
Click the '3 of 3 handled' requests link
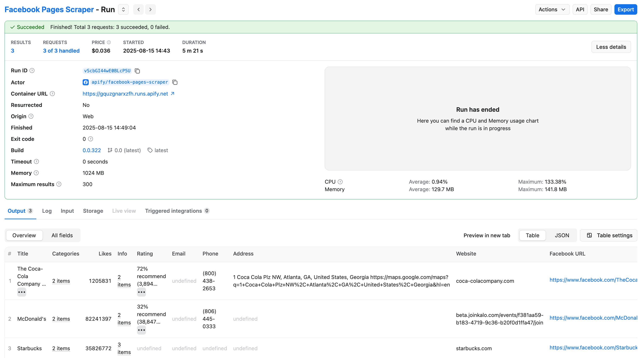(x=61, y=51)
